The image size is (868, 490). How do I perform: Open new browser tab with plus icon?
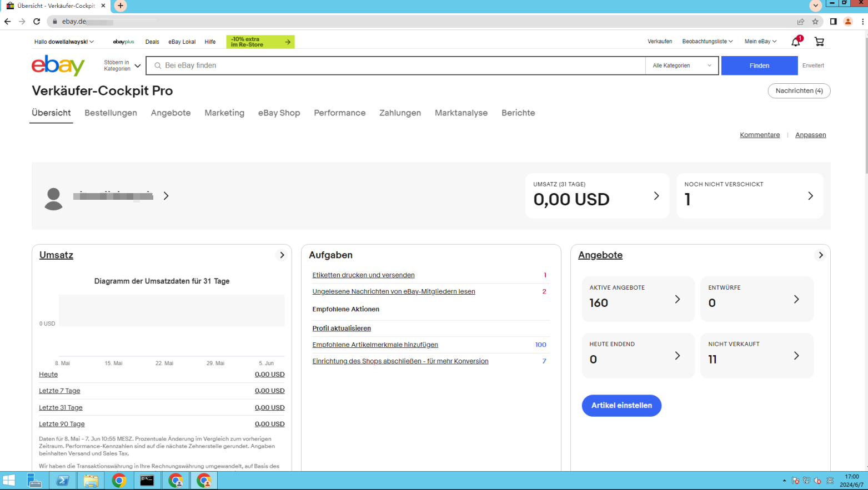point(121,6)
